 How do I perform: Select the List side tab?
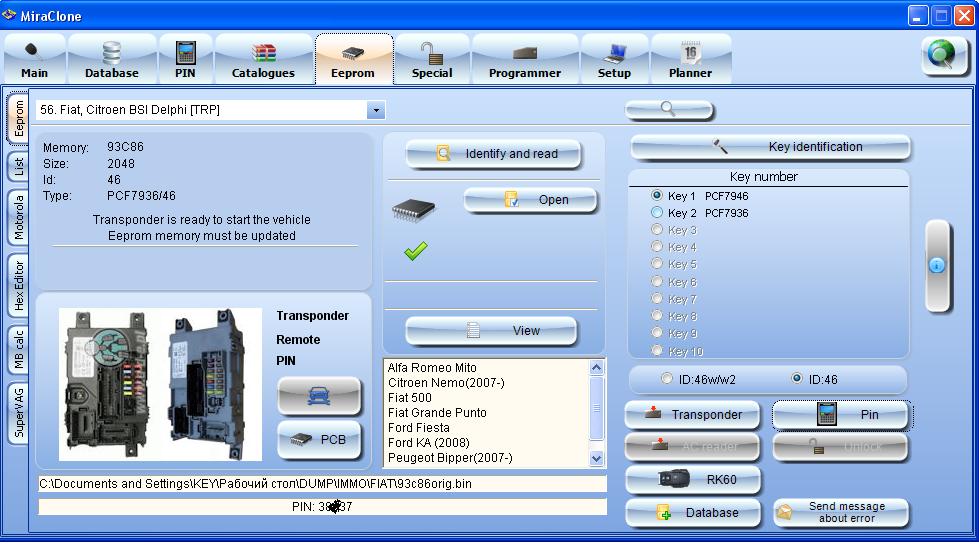pos(18,167)
